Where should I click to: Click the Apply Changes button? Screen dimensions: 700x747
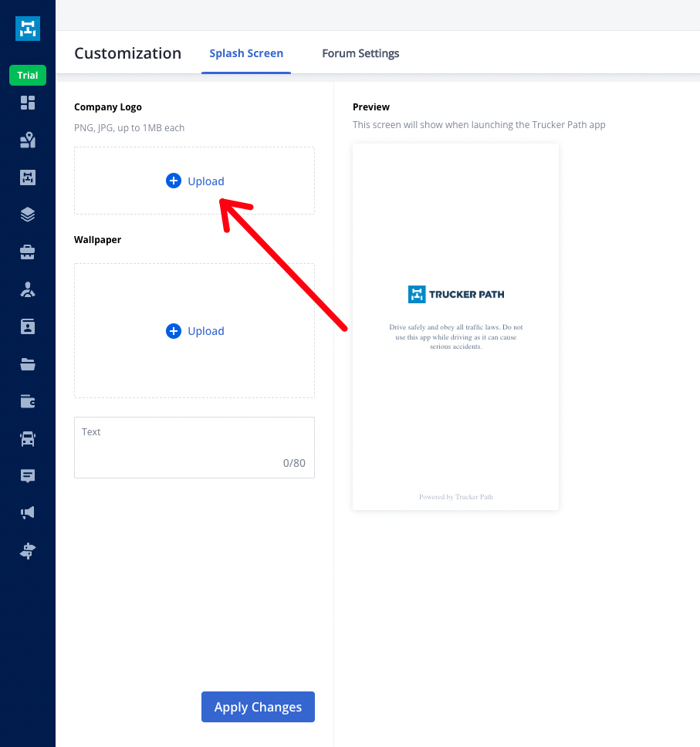pyautogui.click(x=258, y=707)
